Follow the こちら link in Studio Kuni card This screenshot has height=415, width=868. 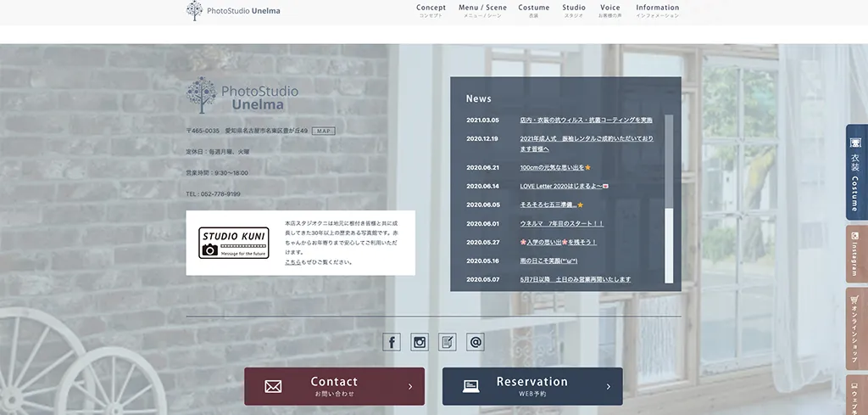pos(292,262)
